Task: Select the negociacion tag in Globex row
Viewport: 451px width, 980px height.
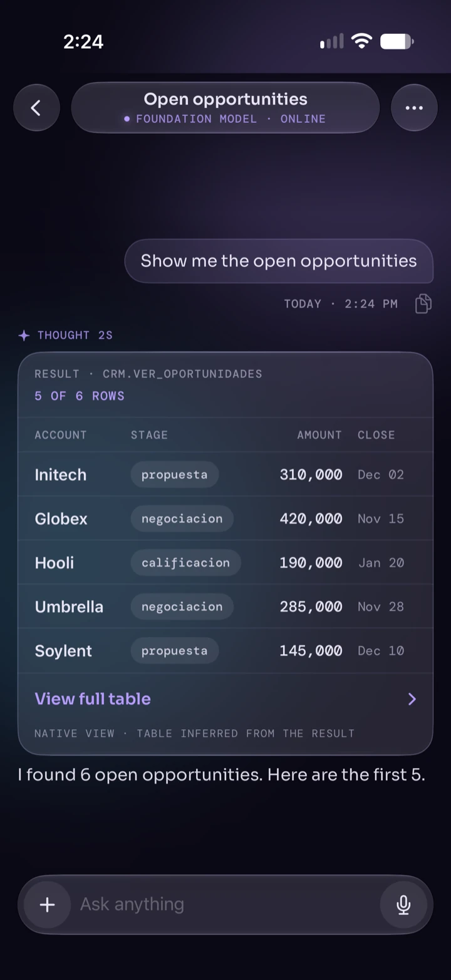Action: click(182, 519)
